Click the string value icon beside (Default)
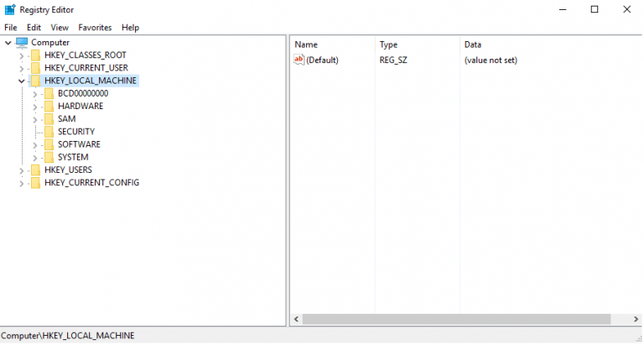 point(299,60)
